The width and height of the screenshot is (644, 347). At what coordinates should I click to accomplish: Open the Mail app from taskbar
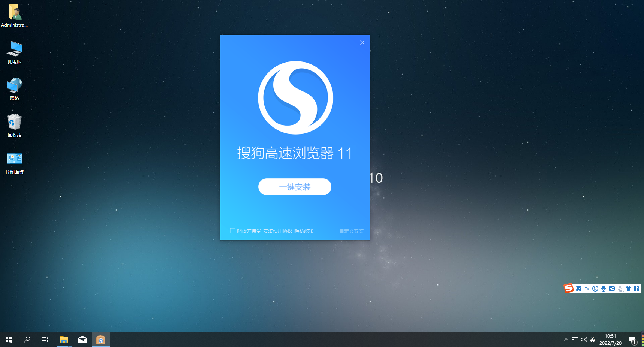pyautogui.click(x=82, y=340)
